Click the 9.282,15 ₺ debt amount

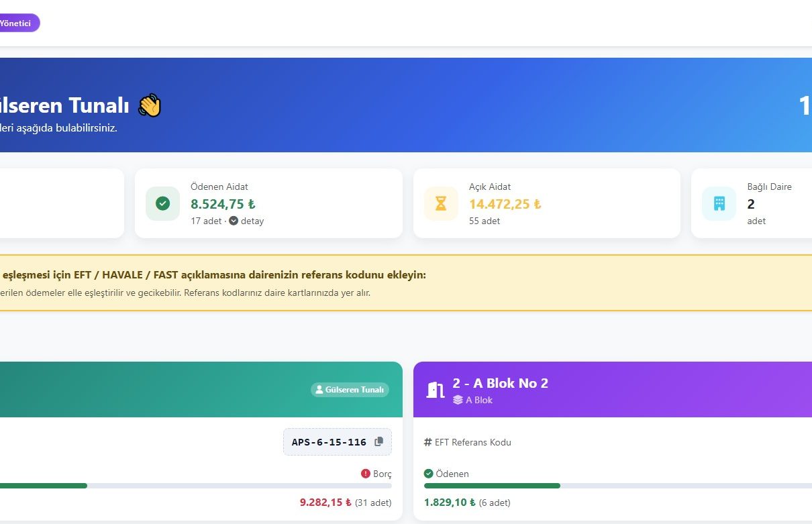(x=325, y=503)
